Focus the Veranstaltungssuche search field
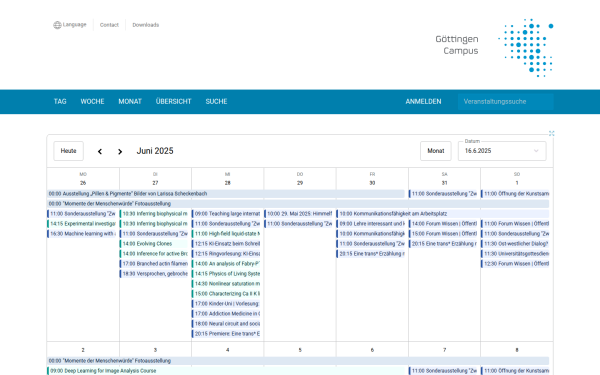The image size is (600, 375). tap(505, 102)
